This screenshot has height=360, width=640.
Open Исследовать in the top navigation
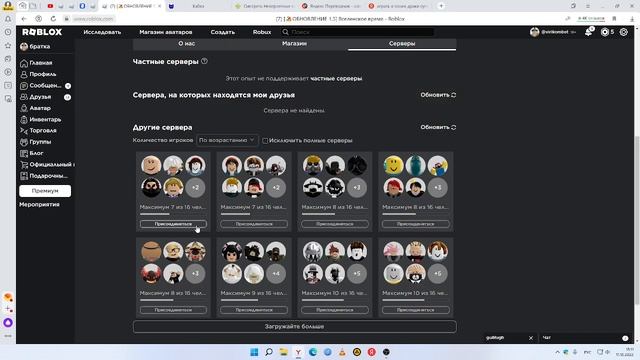(x=102, y=32)
